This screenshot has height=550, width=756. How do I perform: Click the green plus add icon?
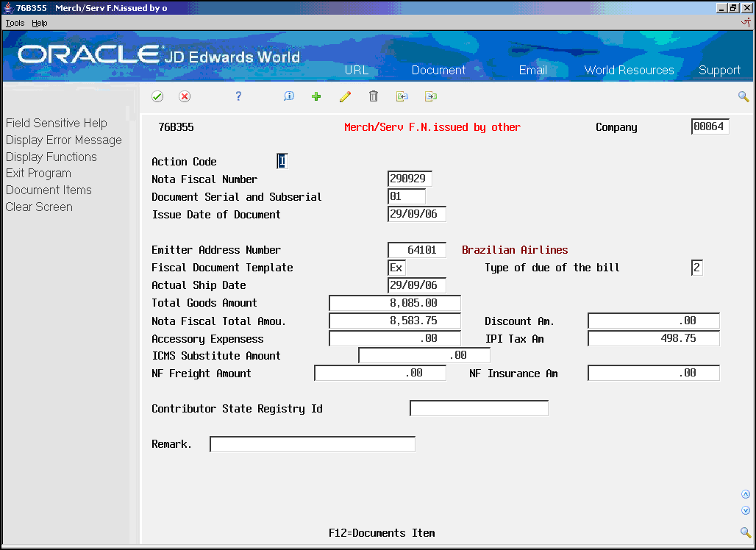tap(316, 96)
